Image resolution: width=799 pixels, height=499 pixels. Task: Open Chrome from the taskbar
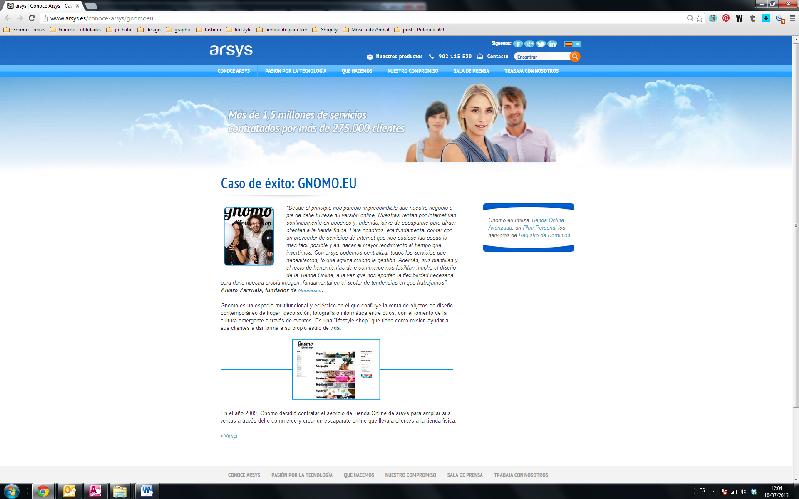coord(43,491)
